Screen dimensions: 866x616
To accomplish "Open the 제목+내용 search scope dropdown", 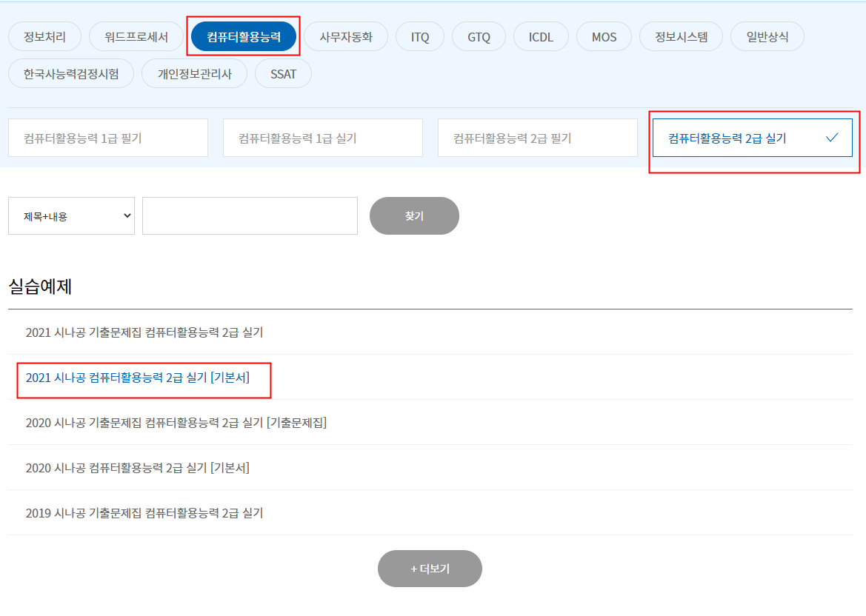I will (71, 215).
